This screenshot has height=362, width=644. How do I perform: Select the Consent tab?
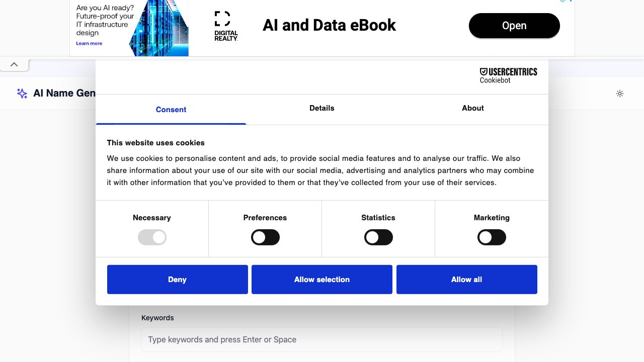tap(171, 110)
